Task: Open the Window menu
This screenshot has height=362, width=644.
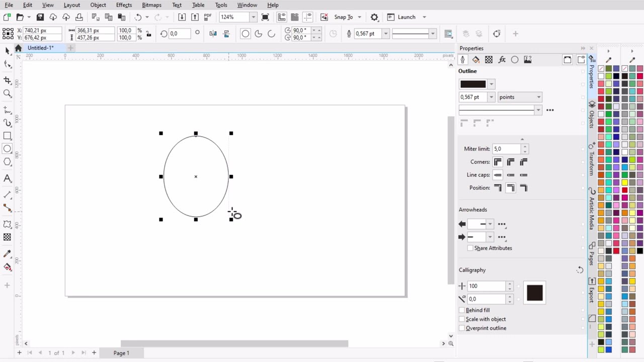Action: 247,5
